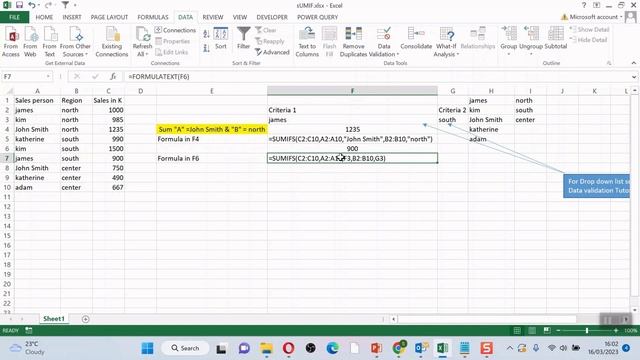
Task: Open Excel Help question mark
Action: click(584, 5)
